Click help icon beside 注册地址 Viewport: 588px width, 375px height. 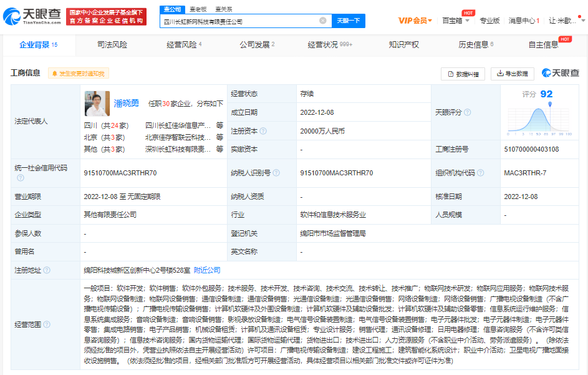47,270
